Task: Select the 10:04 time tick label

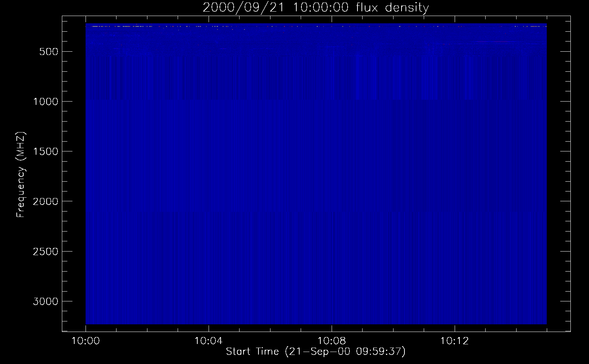Action: coord(209,341)
